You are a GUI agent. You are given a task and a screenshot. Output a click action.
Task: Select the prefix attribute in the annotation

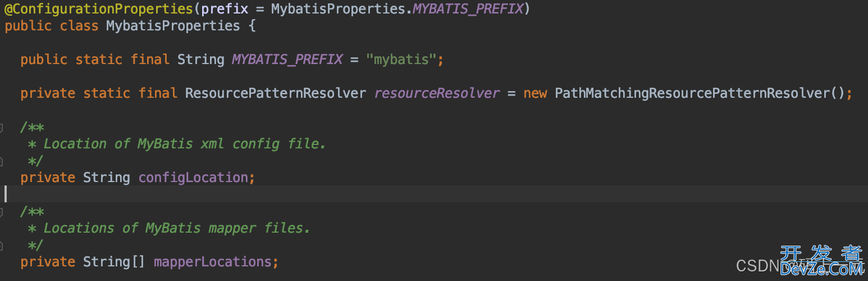click(225, 10)
